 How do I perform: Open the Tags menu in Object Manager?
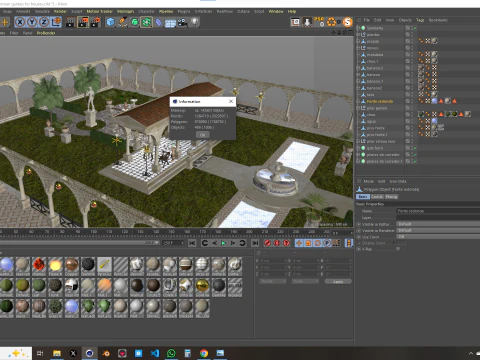pyautogui.click(x=420, y=20)
